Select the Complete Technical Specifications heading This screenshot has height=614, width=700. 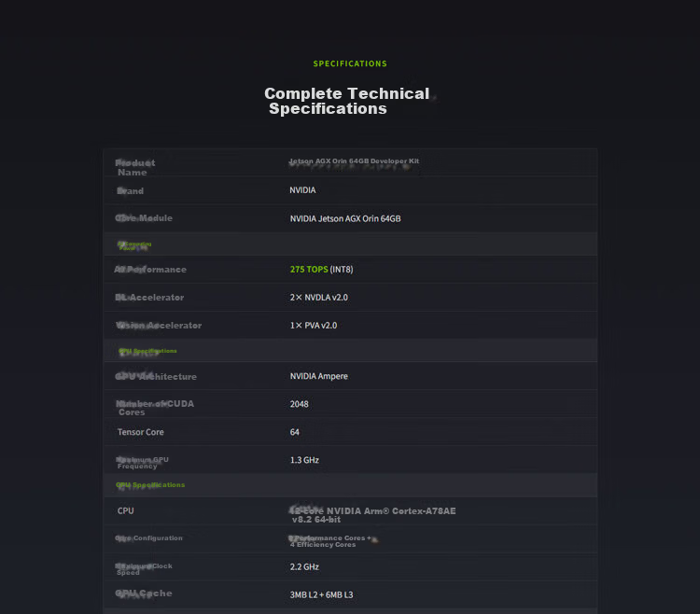347,101
